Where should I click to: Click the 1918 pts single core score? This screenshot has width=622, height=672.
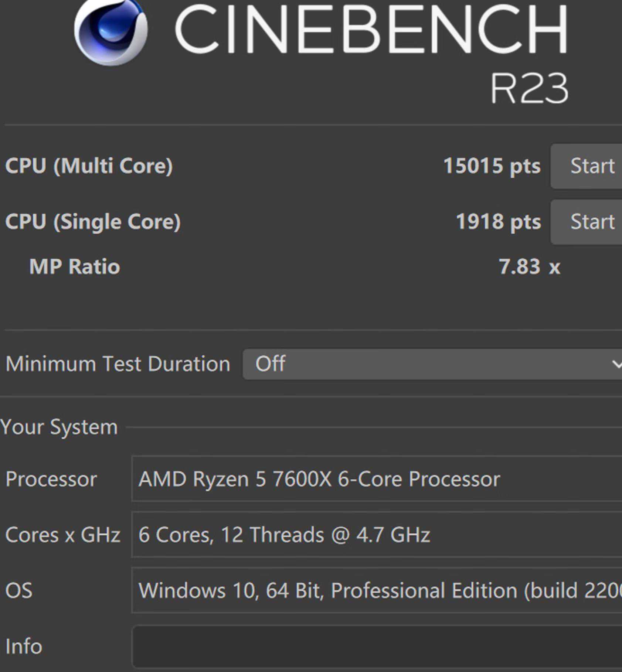498,222
